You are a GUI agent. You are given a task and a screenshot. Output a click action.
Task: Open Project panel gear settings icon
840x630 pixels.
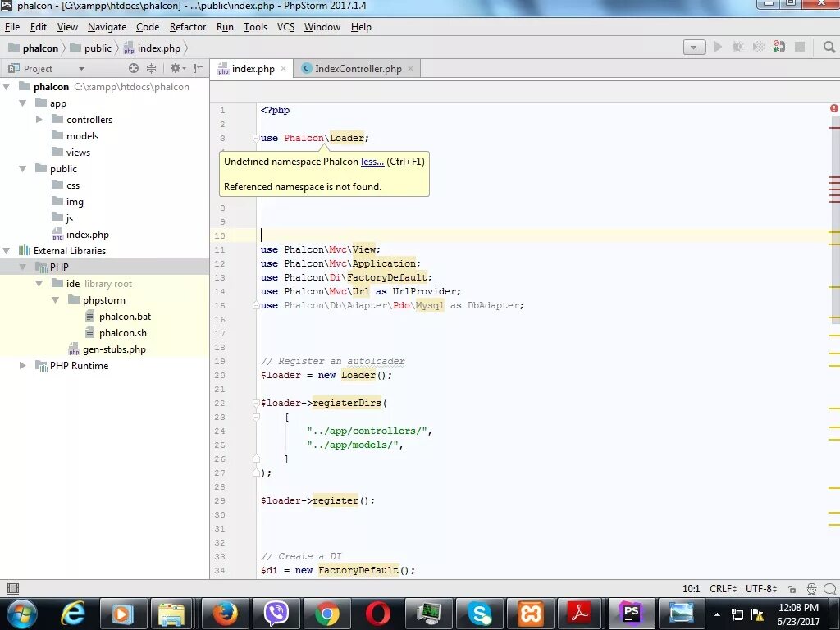pos(177,68)
